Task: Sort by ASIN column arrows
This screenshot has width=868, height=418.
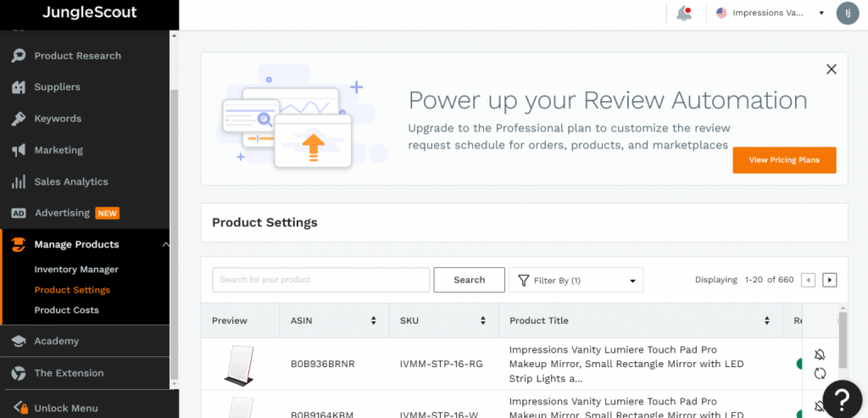Action: (374, 320)
